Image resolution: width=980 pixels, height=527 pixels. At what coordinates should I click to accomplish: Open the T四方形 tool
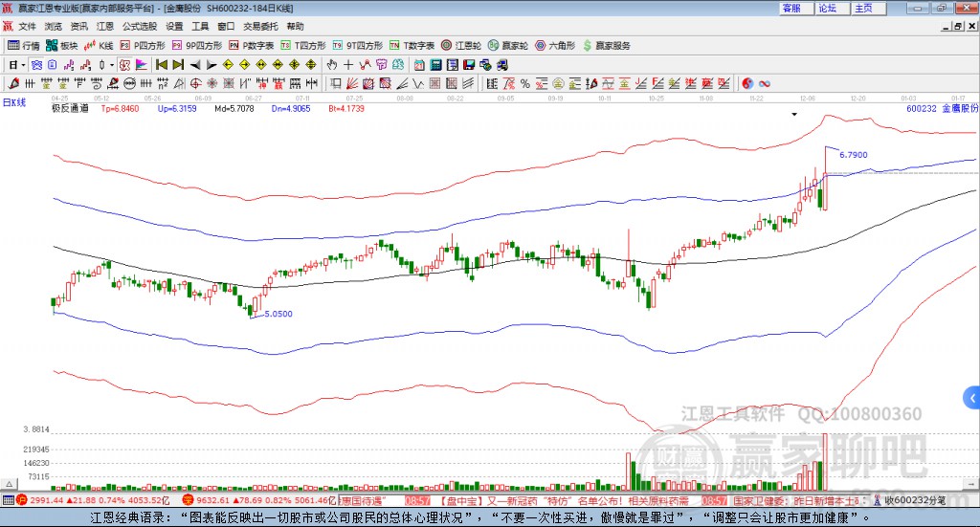pos(303,46)
